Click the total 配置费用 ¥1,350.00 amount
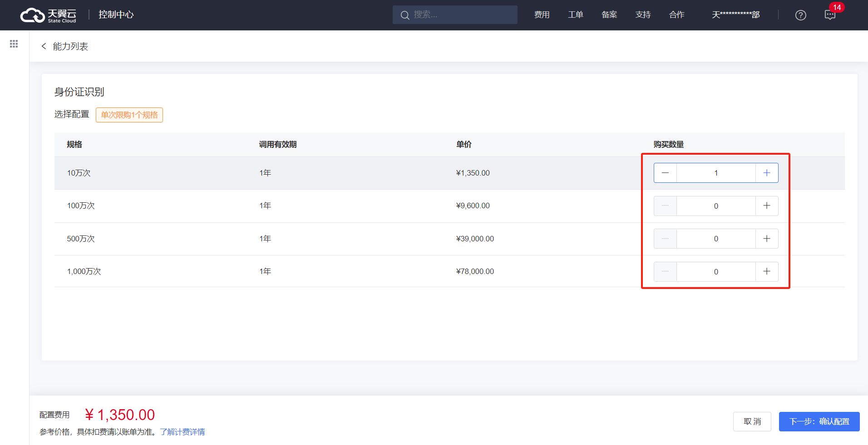 120,415
